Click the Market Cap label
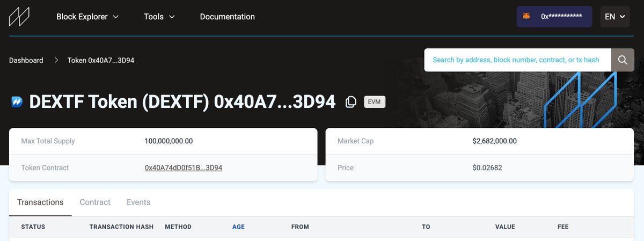This screenshot has width=644, height=241. [355, 141]
